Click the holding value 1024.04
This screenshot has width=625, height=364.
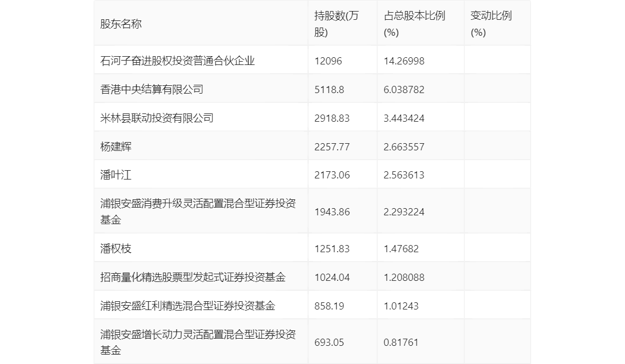pos(332,278)
